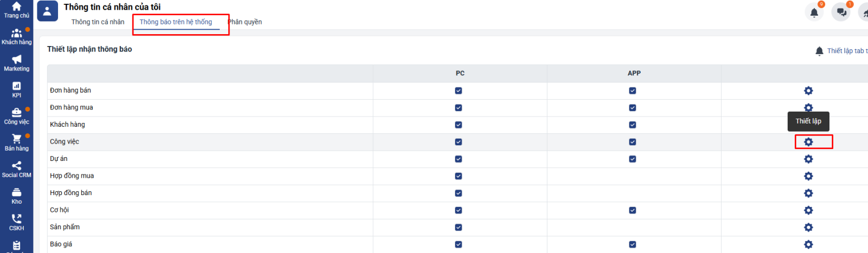Click the notification bell icon
The height and width of the screenshot is (253, 868).
[x=814, y=12]
